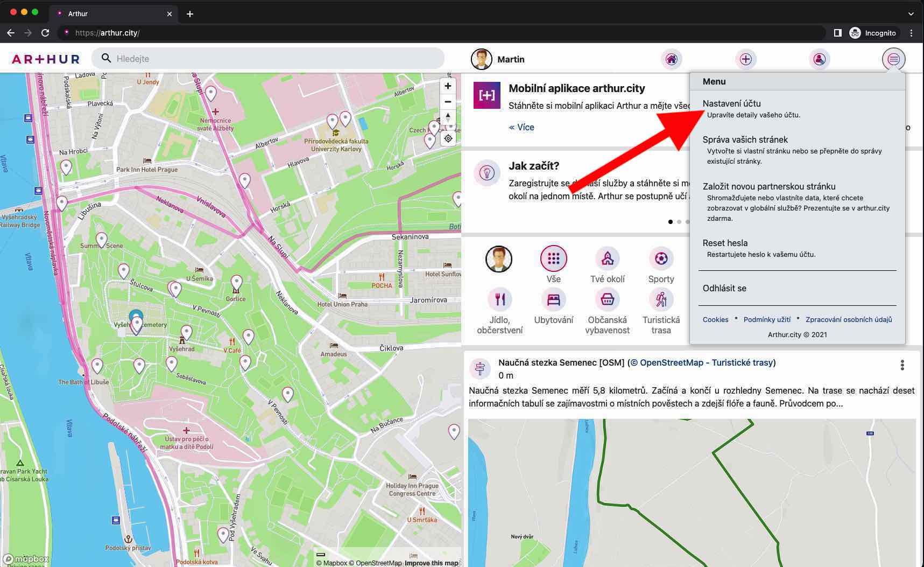Click the mapbox logo on map

[26, 559]
